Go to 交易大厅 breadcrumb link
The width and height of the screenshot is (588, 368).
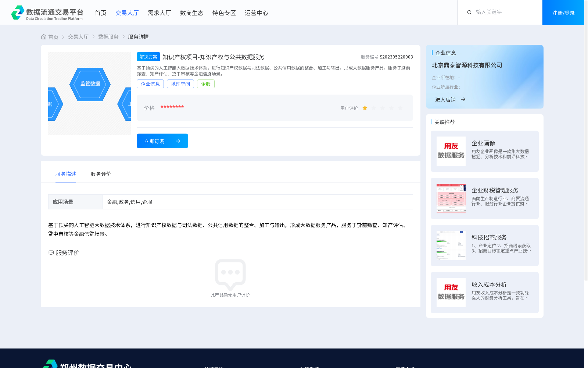(78, 37)
